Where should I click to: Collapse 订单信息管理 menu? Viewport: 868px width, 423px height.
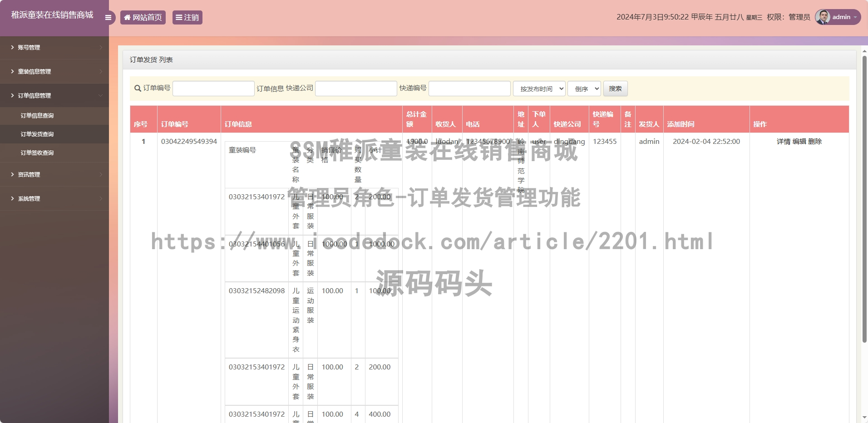(x=54, y=95)
